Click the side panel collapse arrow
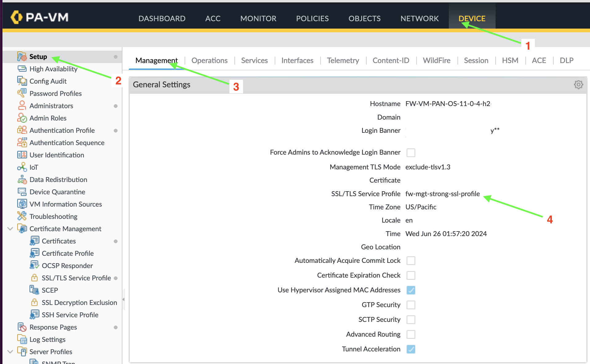The image size is (590, 364). click(123, 299)
